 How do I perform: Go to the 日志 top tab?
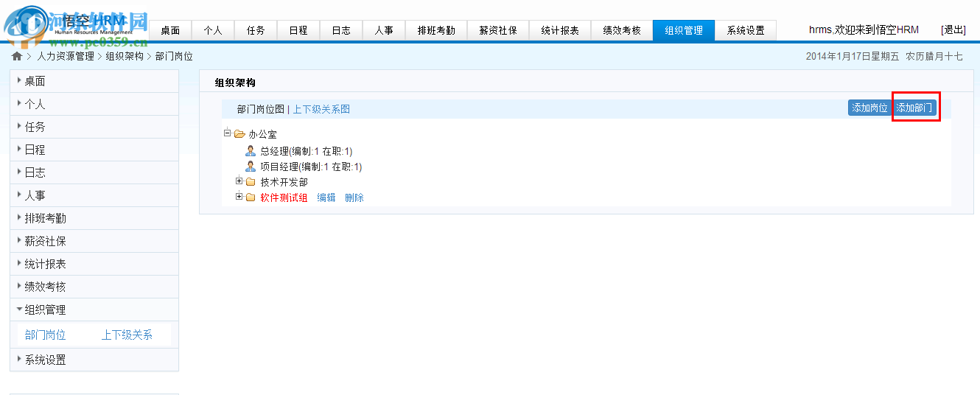click(x=341, y=31)
